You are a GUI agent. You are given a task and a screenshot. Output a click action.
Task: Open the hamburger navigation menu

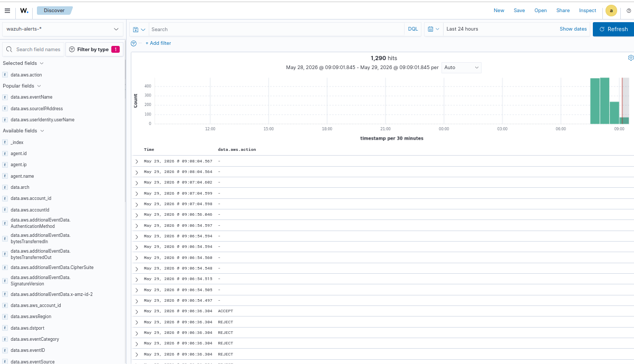pyautogui.click(x=7, y=11)
